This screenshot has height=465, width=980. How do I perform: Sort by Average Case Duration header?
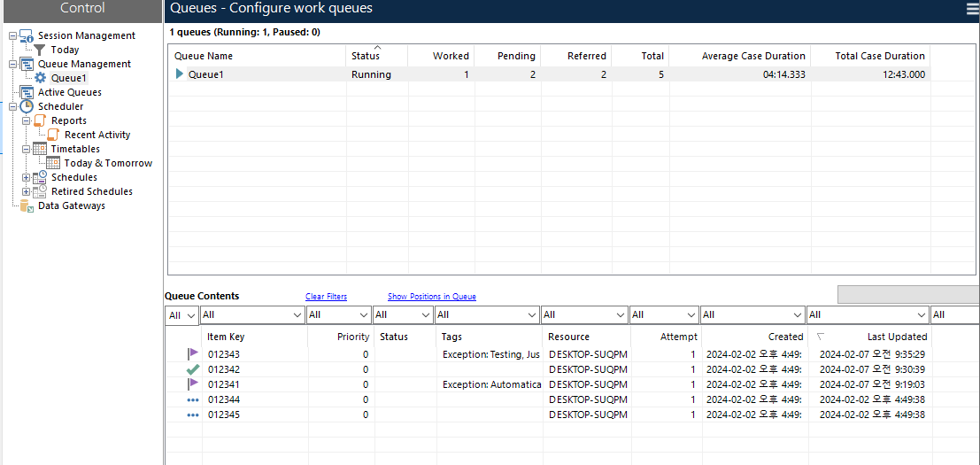pos(739,56)
